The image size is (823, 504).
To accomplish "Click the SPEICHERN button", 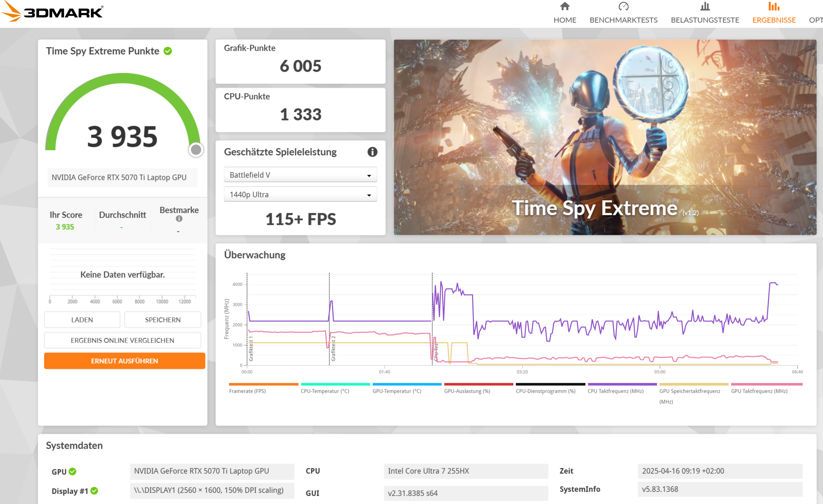I will pos(162,319).
